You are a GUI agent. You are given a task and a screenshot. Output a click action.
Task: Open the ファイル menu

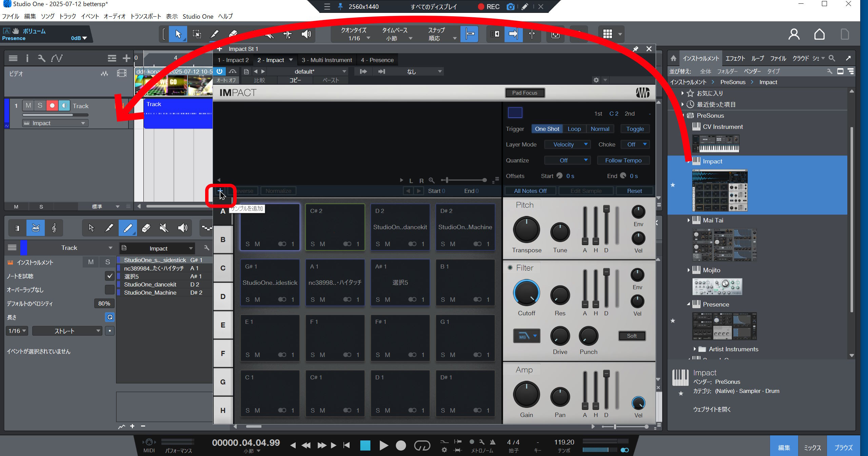tap(11, 16)
